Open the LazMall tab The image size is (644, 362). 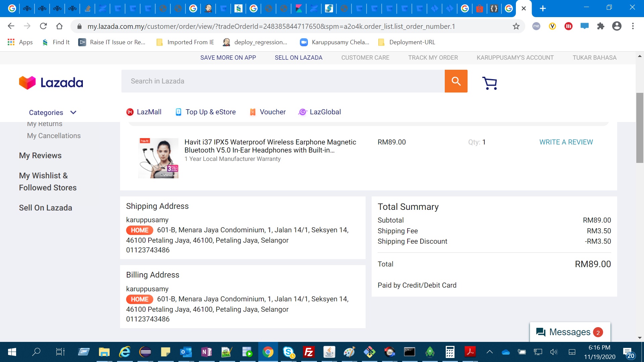point(144,112)
